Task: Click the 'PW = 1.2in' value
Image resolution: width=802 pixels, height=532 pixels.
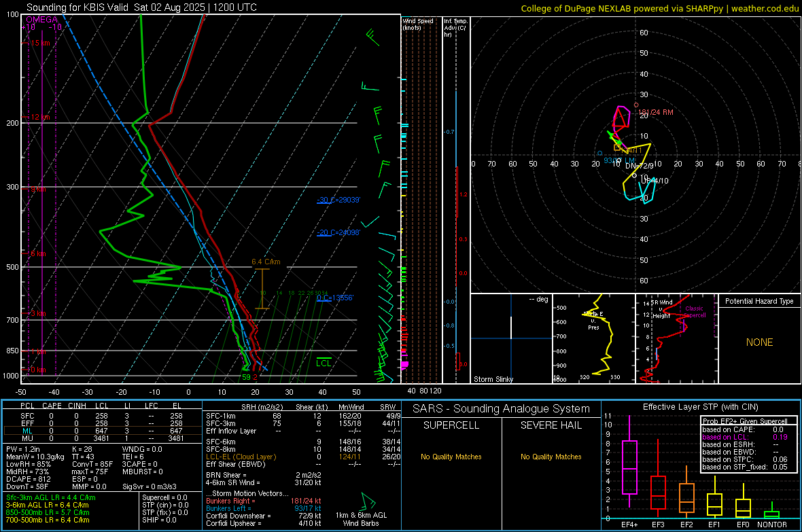Action: pos(23,449)
